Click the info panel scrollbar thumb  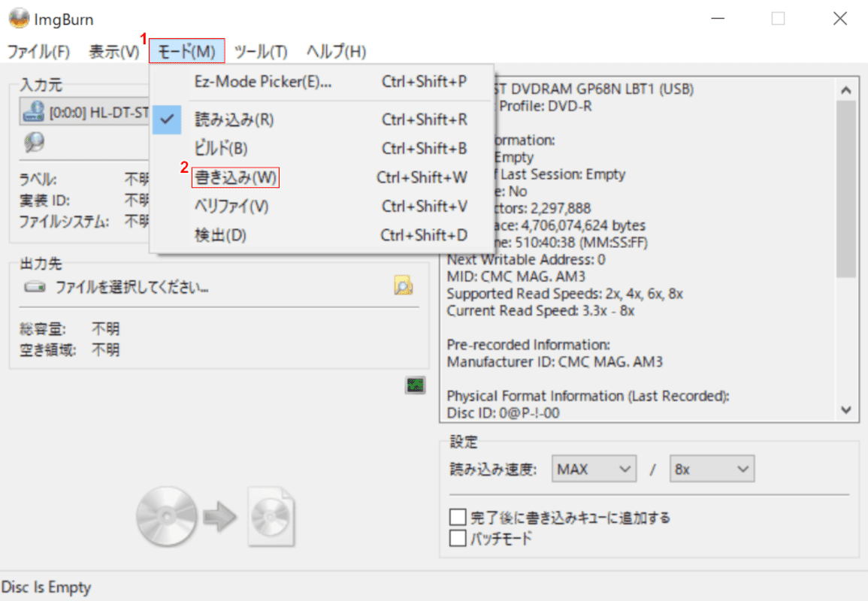coord(846,189)
